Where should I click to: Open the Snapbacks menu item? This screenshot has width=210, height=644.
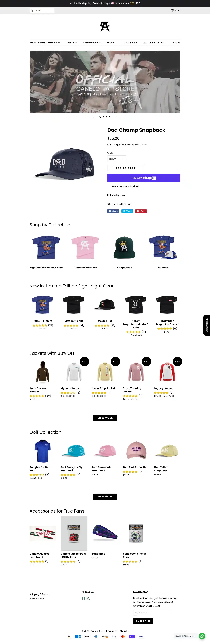92,42
